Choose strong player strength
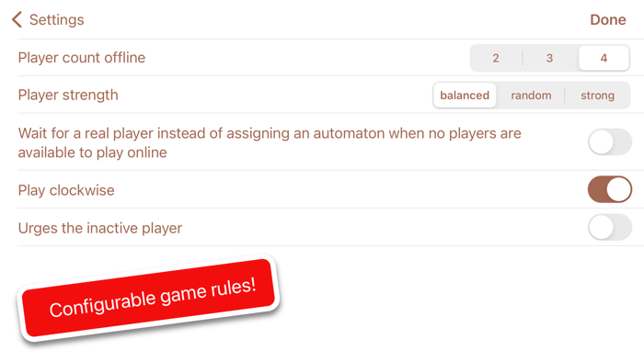 [598, 96]
